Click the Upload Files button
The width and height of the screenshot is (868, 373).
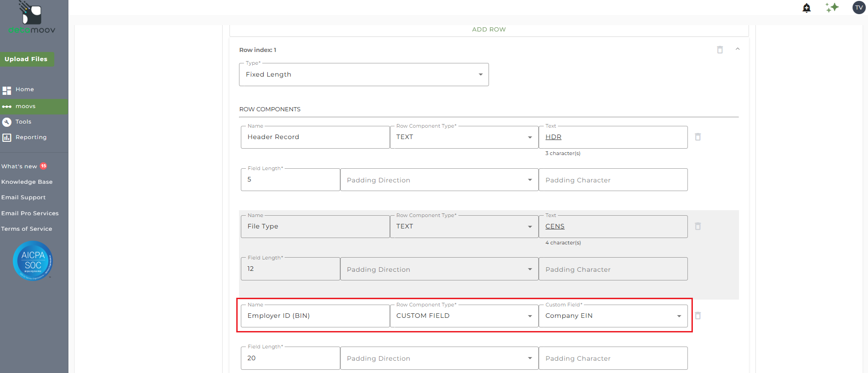pos(26,59)
